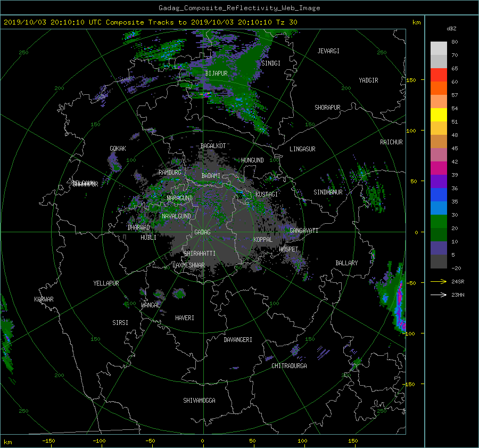Click the yellow 24SR track arrow

click(439, 282)
